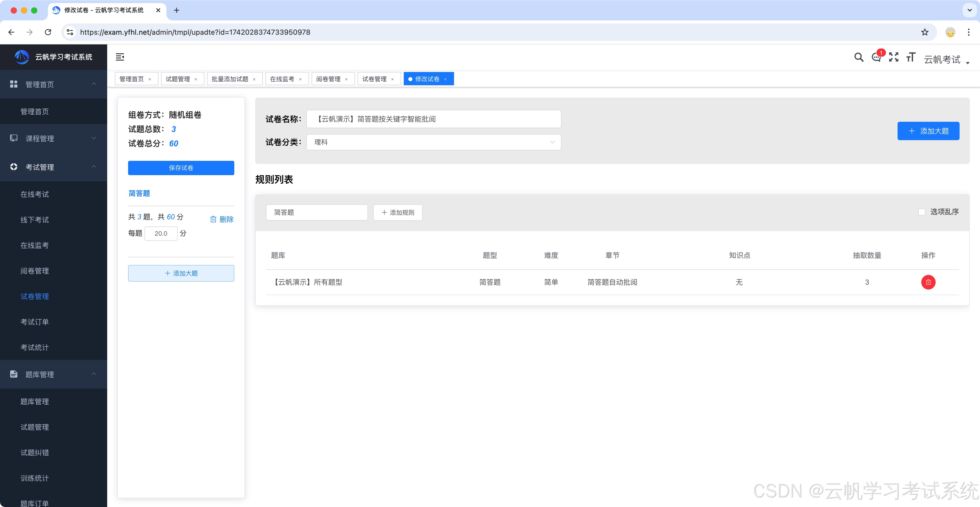Click the font size adjust icon
Viewport: 980px width, 507px height.
[911, 57]
